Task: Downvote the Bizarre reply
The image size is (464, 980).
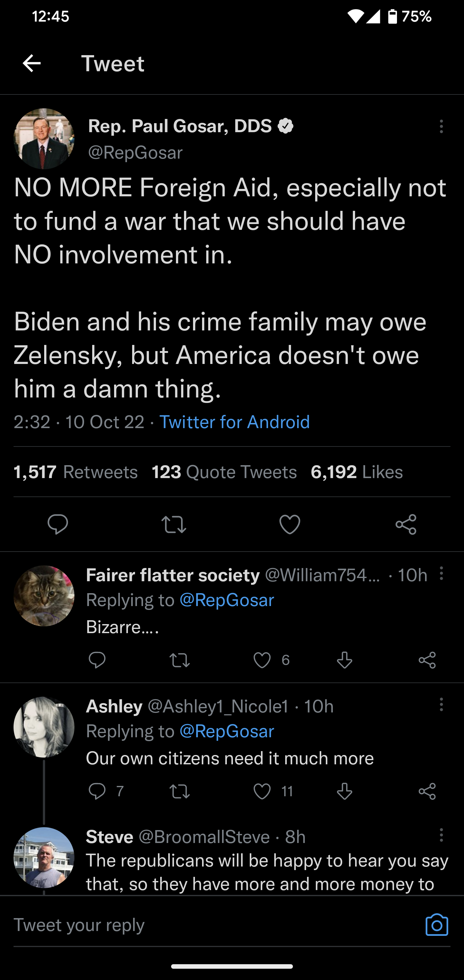Action: (x=344, y=660)
